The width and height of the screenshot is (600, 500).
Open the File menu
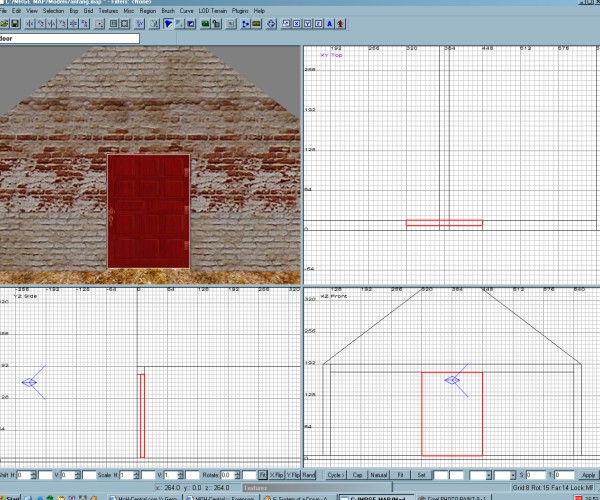[3, 11]
